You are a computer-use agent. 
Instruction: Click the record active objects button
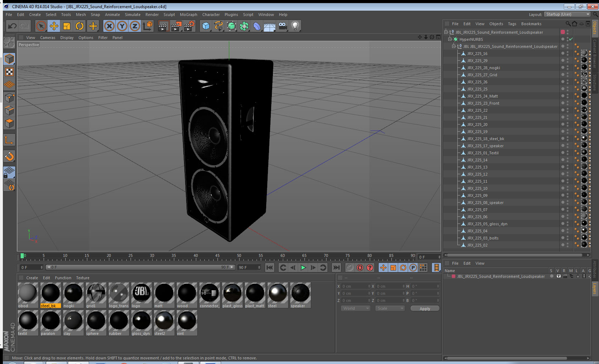[350, 268]
